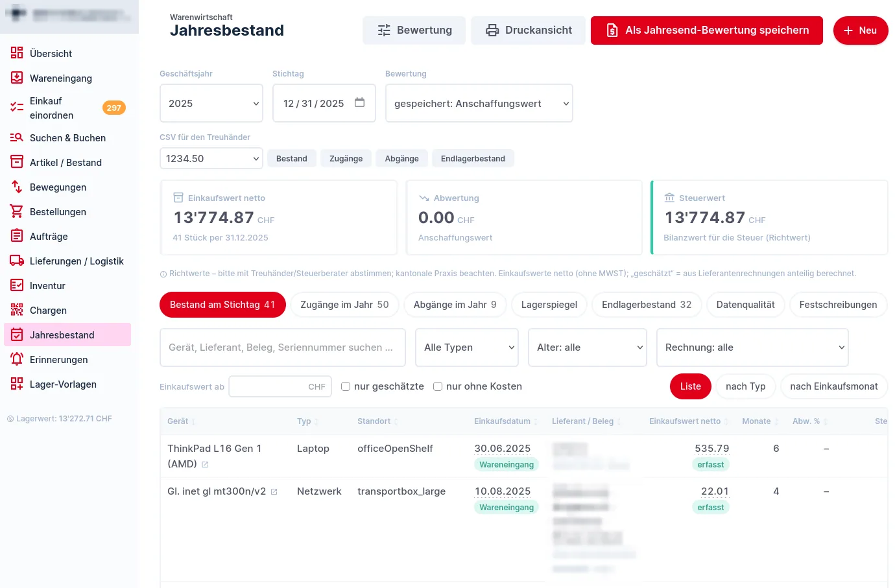Open the 'Alter: alle' filter dropdown
895x588 pixels.
pos(588,347)
